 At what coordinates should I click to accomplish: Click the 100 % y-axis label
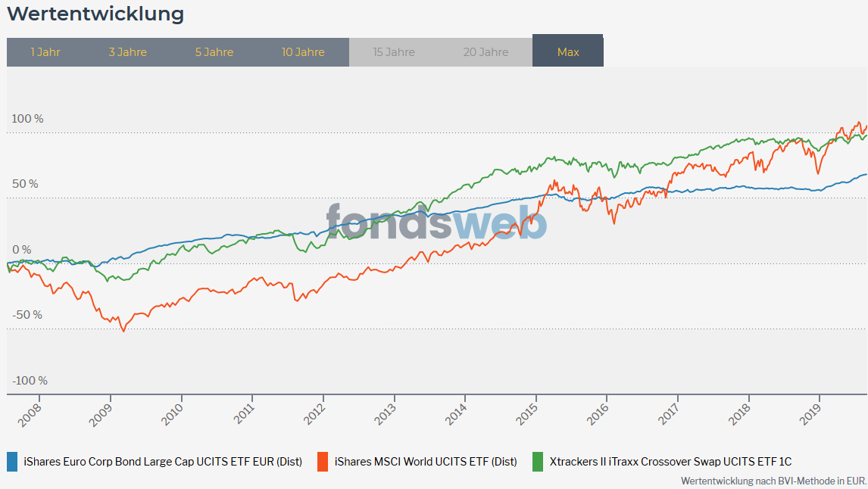[28, 118]
